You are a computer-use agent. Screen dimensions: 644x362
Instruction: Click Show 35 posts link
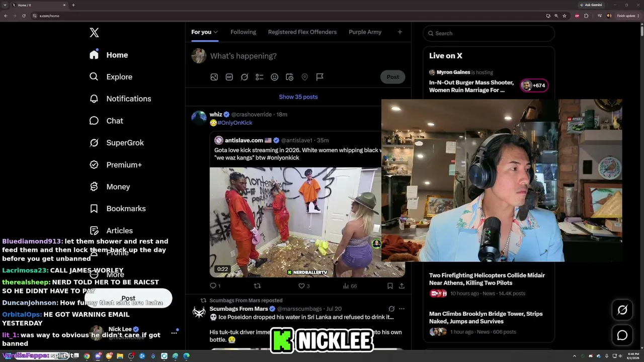tap(298, 97)
